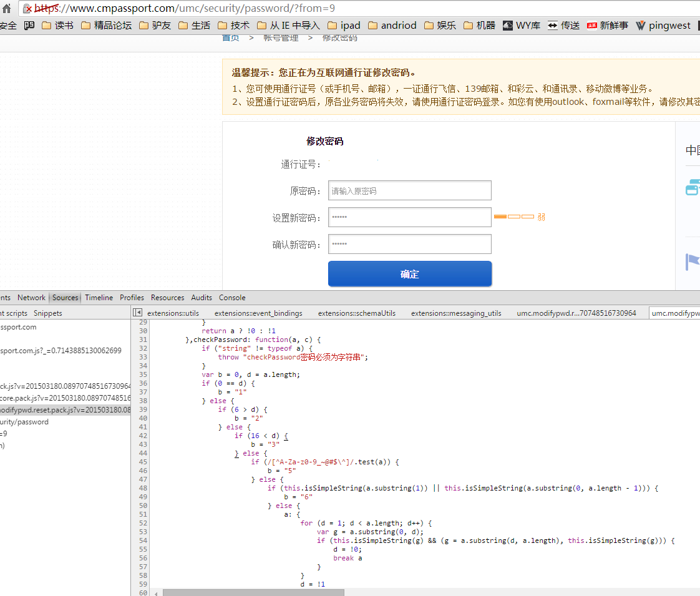700x596 pixels.
Task: Click the 'break a' statement in code
Action: click(348, 558)
